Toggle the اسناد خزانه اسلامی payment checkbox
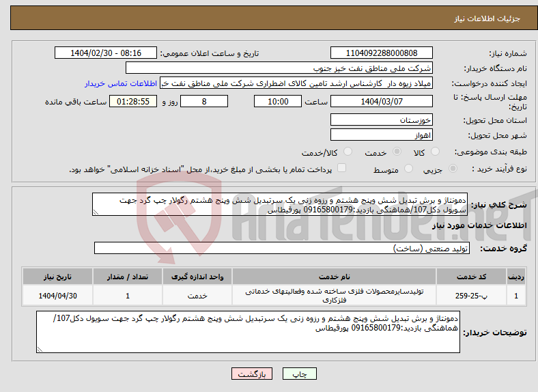The height and width of the screenshot is (392, 538). (341, 167)
